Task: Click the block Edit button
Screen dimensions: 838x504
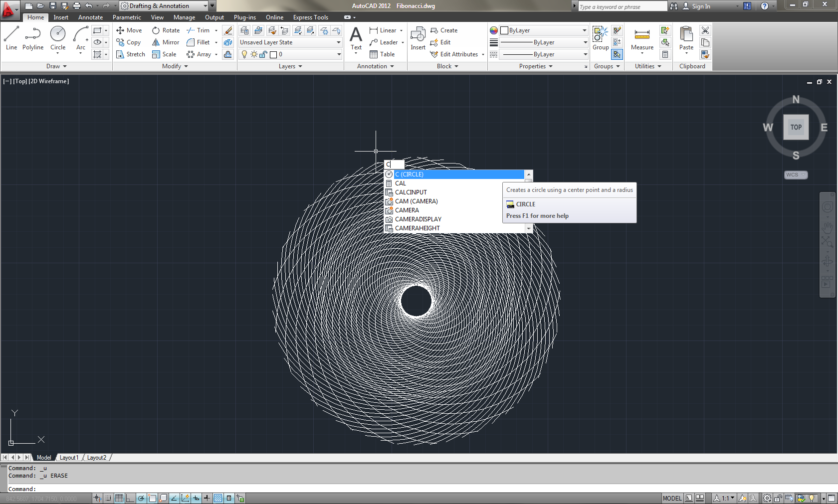Action: 440,42
